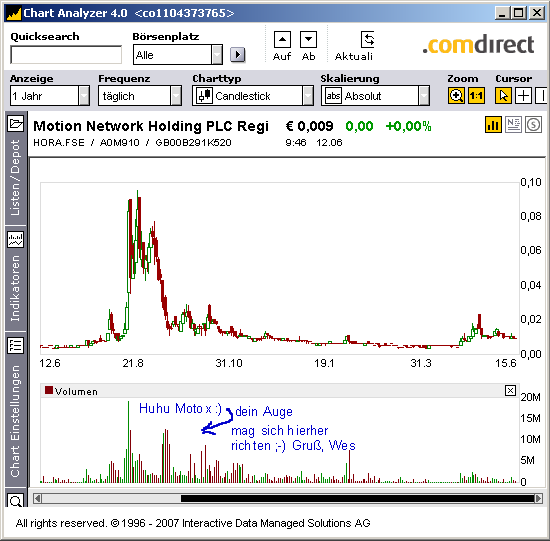Click the +0,00% change value

tap(408, 126)
